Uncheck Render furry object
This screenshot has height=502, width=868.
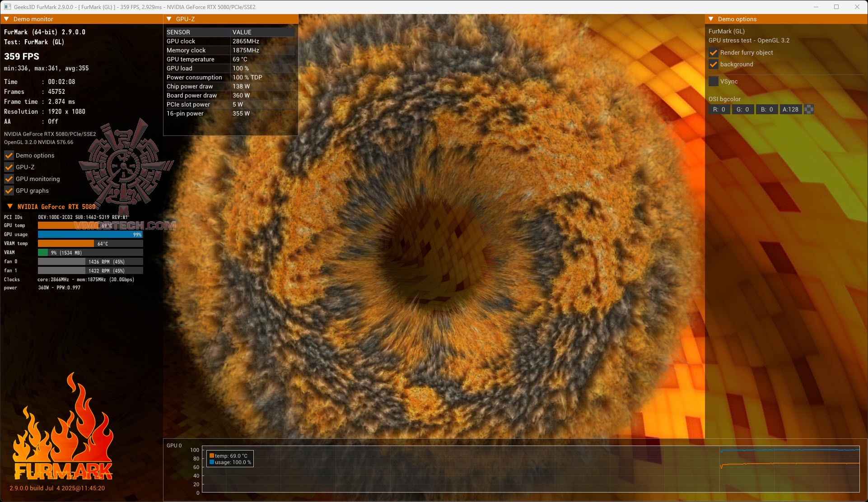click(x=713, y=52)
